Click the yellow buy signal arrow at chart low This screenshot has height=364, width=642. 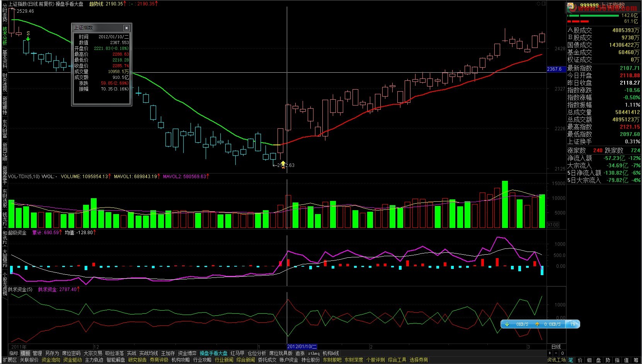click(x=283, y=164)
